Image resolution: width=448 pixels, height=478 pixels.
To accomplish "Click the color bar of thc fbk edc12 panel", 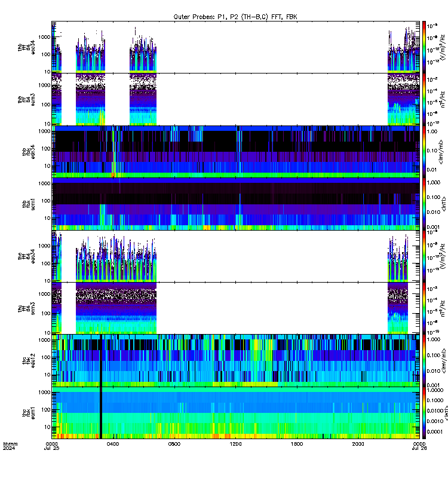I will point(424,361).
